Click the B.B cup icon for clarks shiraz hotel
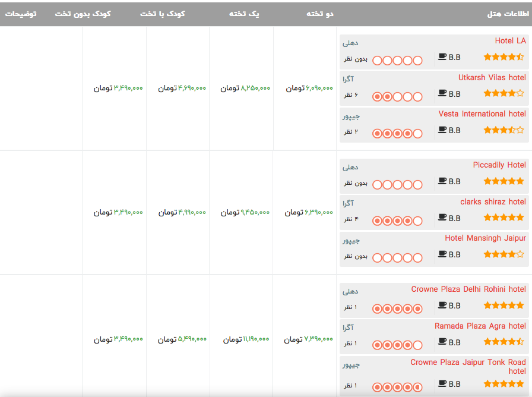The image size is (532, 397). (442, 218)
